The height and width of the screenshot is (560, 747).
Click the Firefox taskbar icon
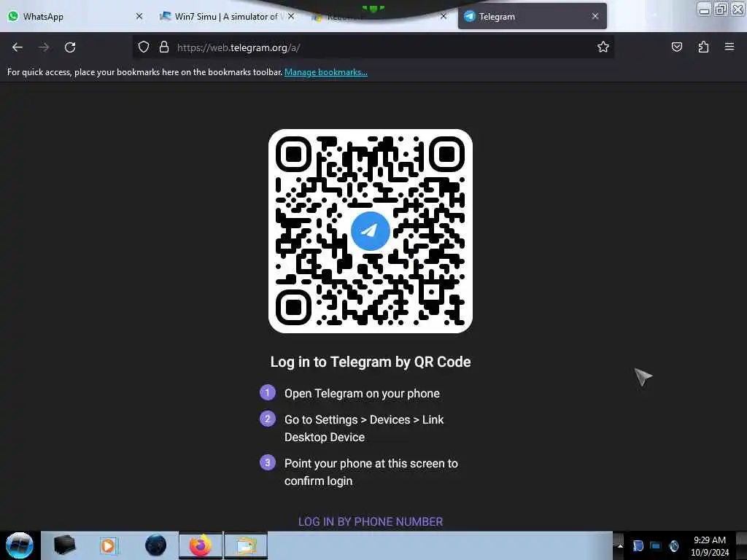click(201, 545)
